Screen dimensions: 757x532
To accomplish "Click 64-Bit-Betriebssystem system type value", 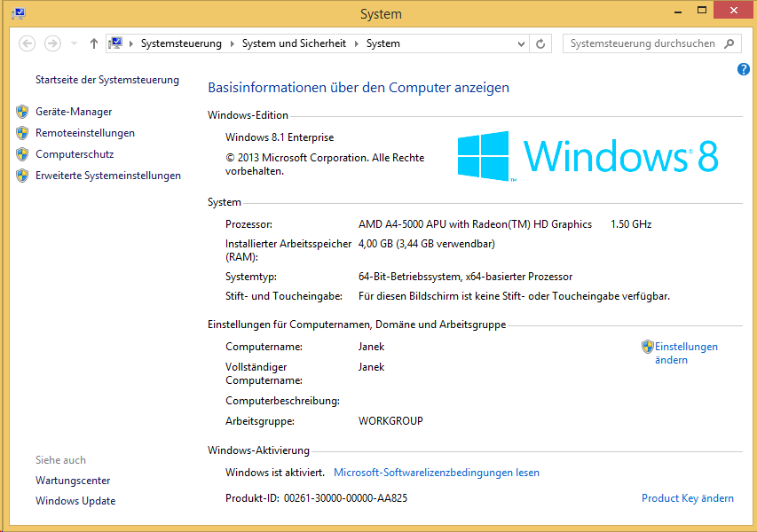I will point(465,277).
